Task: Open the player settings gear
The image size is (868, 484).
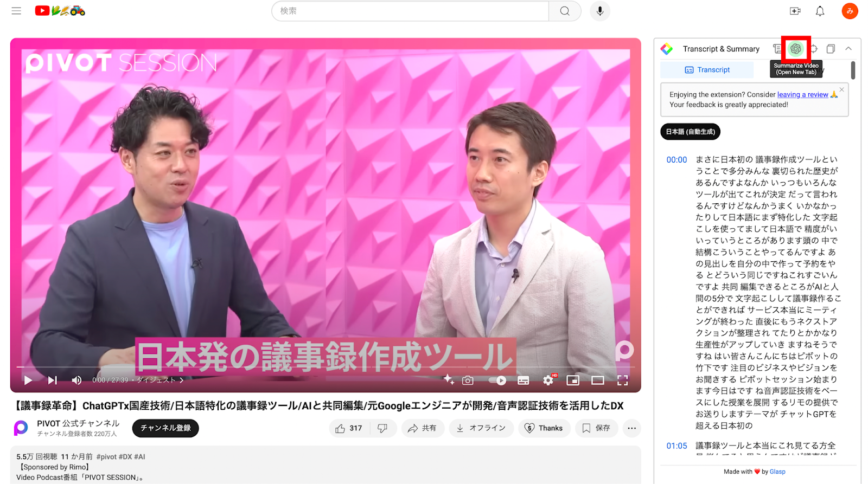Action: (x=548, y=380)
